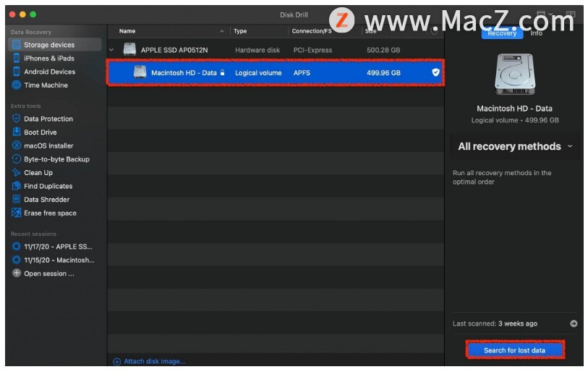Open All recovery methods dropdown
This screenshot has width=588, height=372.
[515, 146]
